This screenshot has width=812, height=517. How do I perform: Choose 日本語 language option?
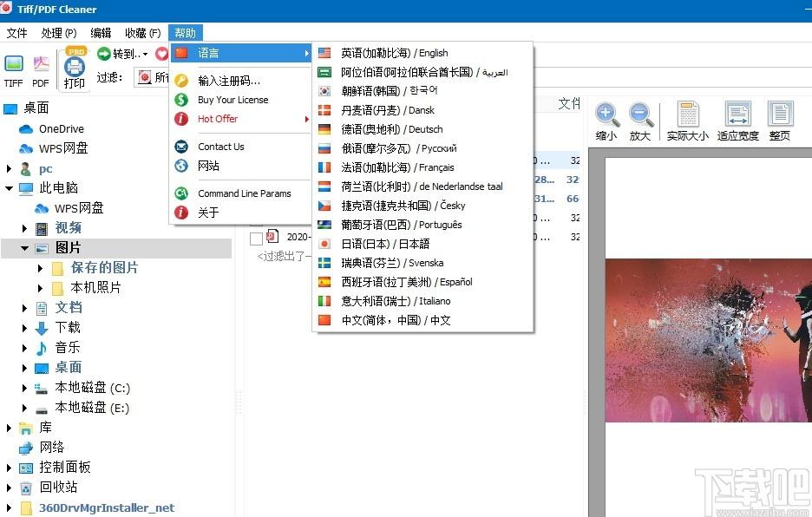click(422, 244)
